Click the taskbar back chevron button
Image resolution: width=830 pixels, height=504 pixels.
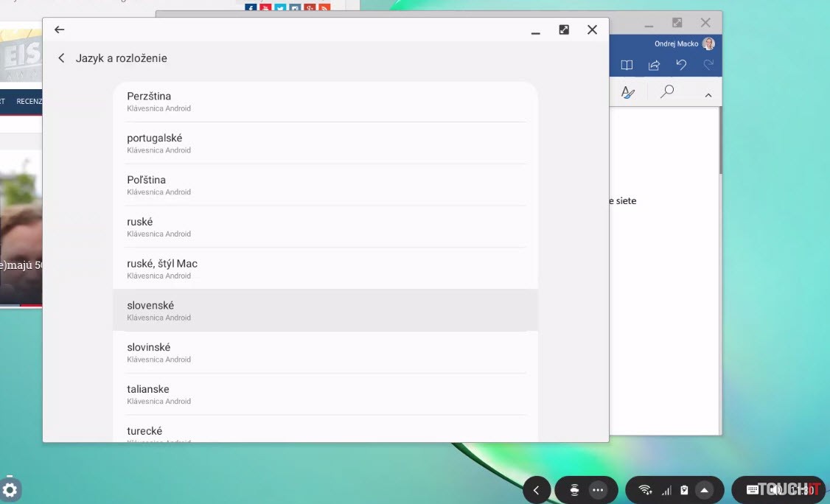(x=537, y=490)
